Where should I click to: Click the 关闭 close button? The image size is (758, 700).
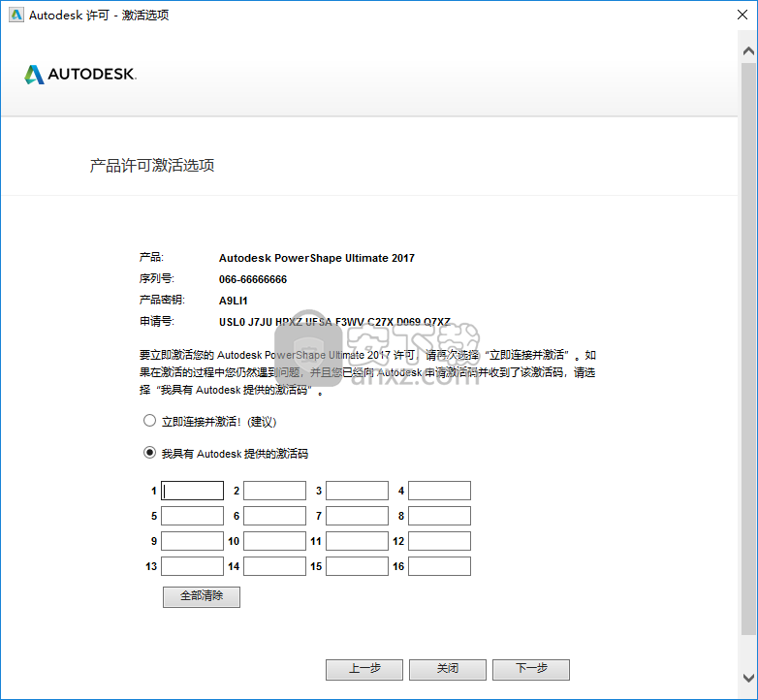[448, 670]
